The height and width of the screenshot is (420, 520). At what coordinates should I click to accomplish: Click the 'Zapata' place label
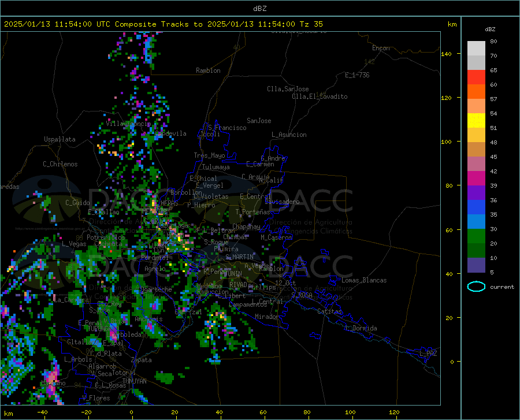click(141, 360)
